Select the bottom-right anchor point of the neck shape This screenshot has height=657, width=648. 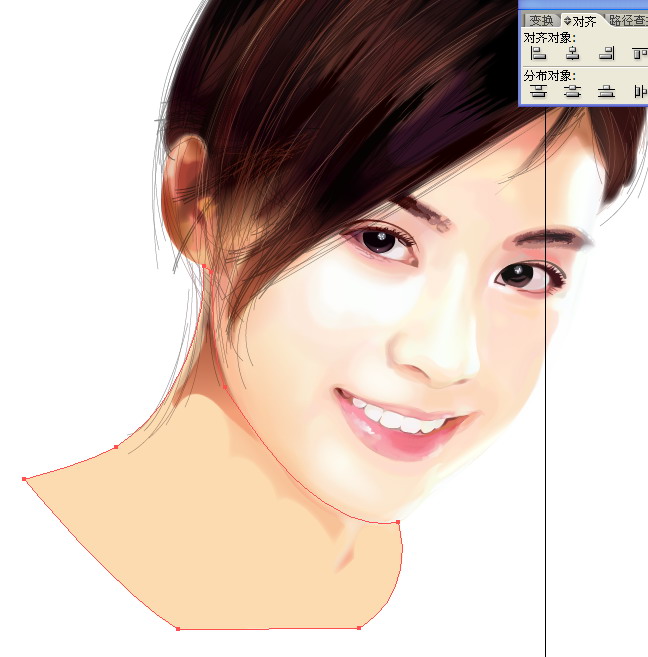(x=359, y=628)
